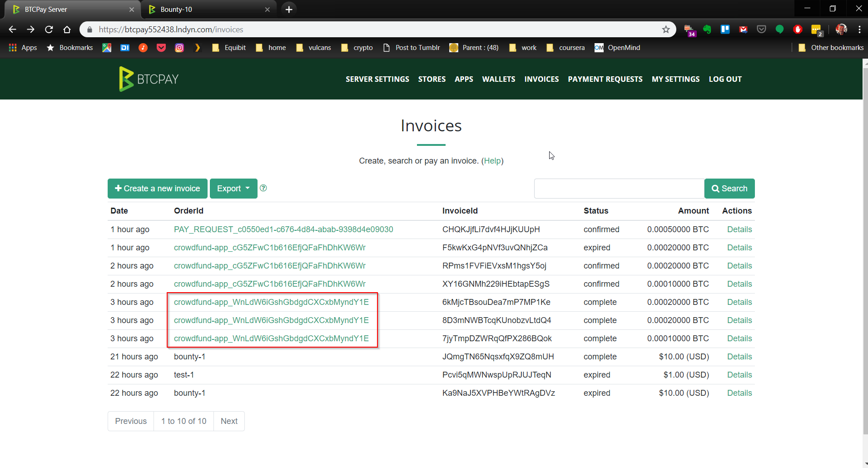
Task: Reload the current page
Action: pyautogui.click(x=49, y=30)
